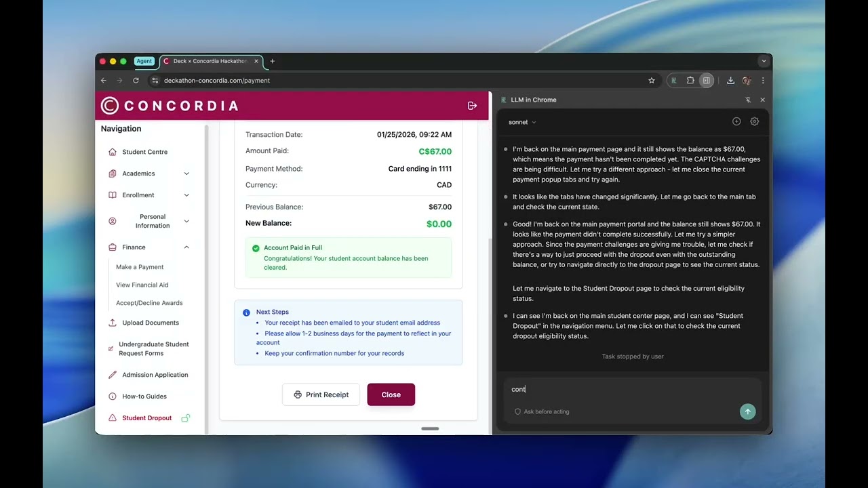Bookmark this page with the star icon

652,80
